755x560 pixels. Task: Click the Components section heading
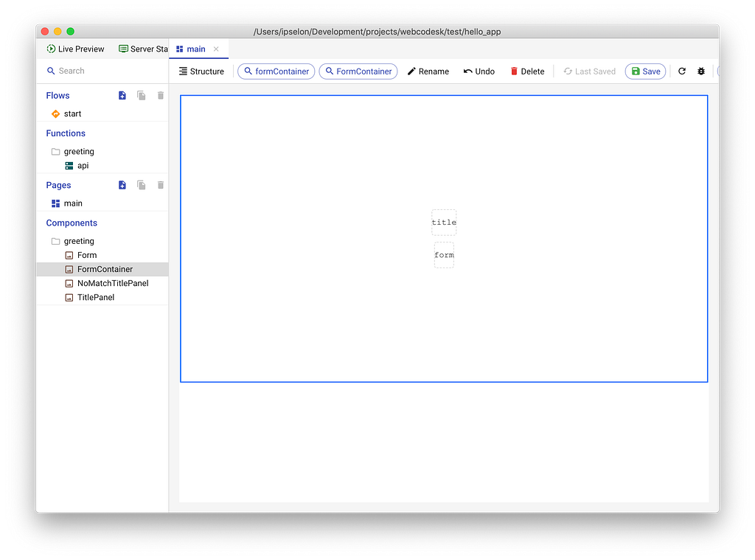pos(72,223)
